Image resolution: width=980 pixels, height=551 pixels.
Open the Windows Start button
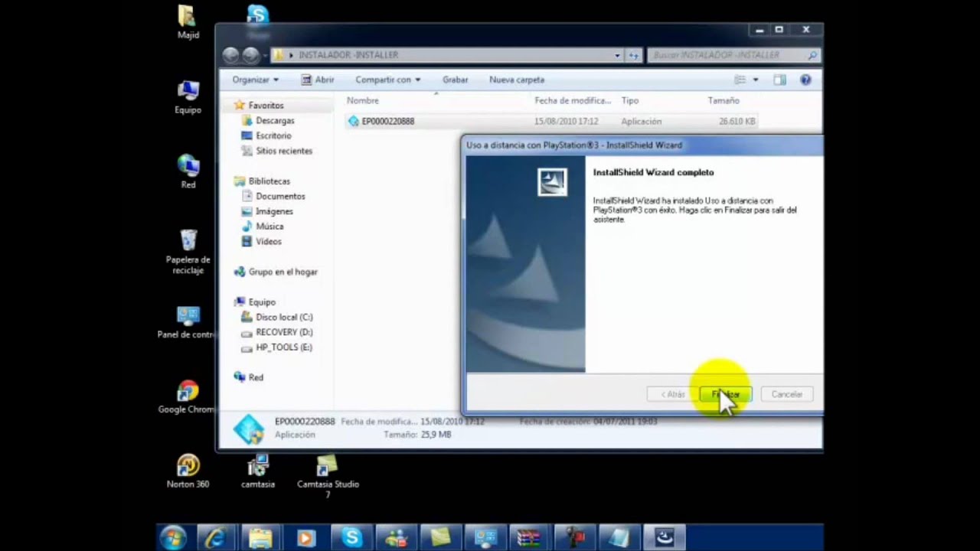click(x=173, y=538)
